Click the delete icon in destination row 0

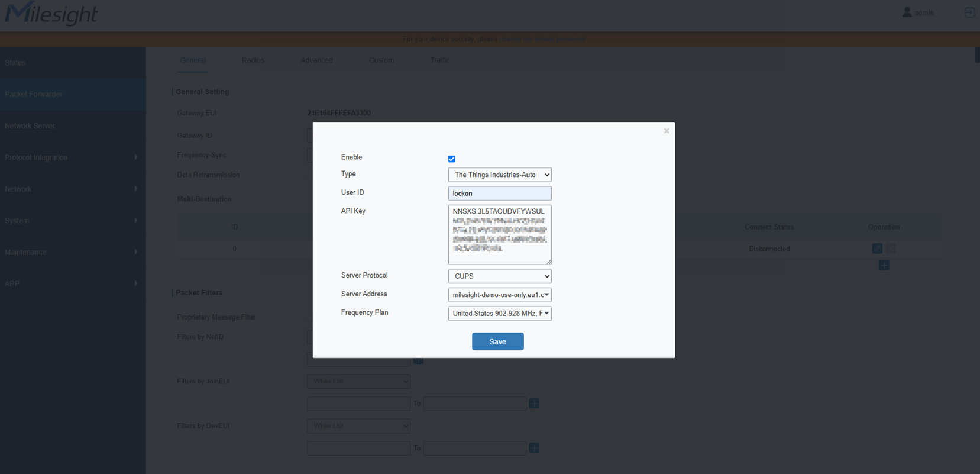(891, 249)
